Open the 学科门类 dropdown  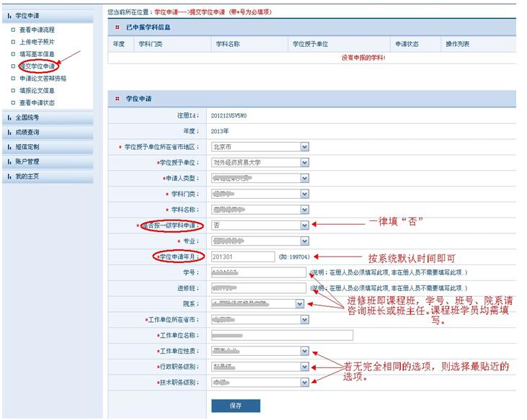pos(260,194)
